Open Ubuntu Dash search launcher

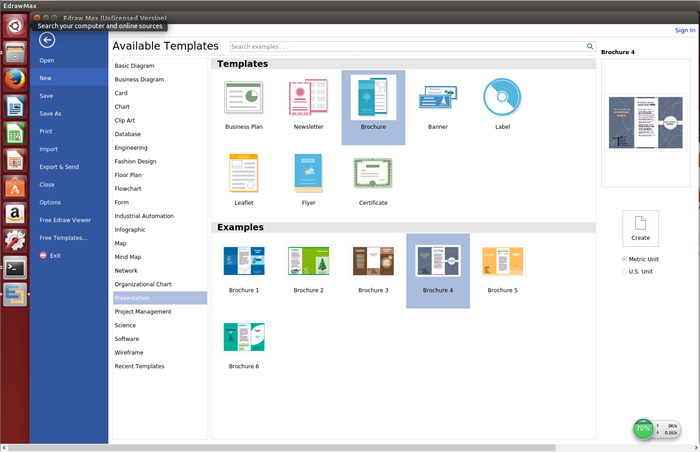15,26
